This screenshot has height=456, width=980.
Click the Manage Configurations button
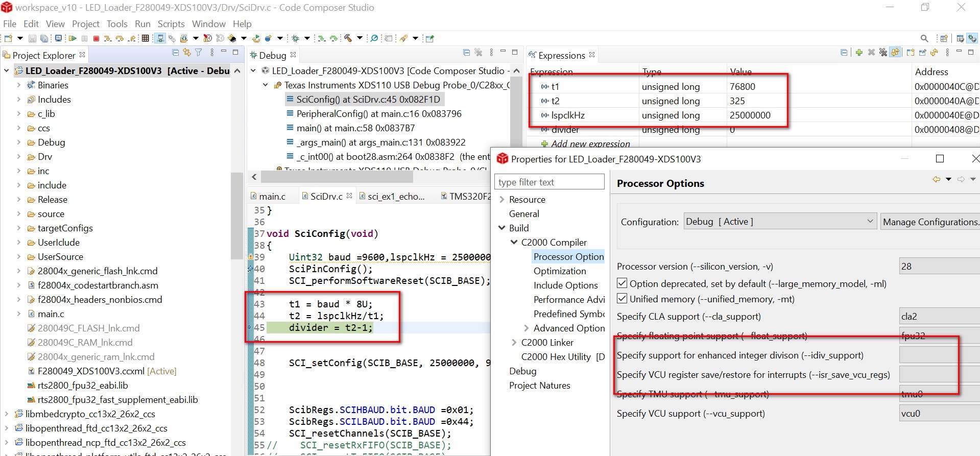click(x=930, y=222)
